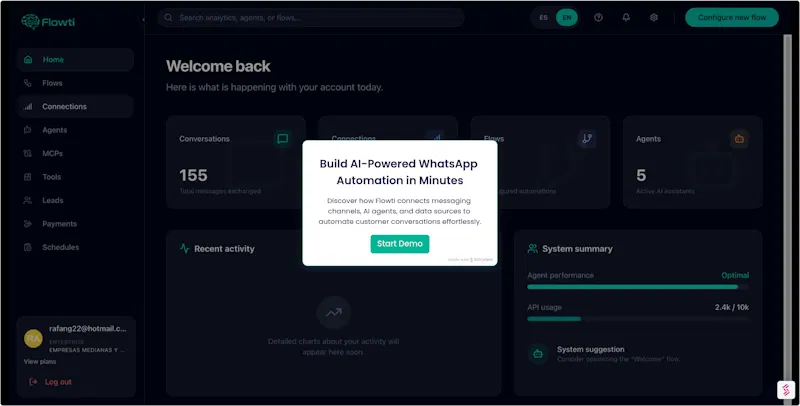Open MCPs in the sidebar
800x406 pixels.
(75, 154)
